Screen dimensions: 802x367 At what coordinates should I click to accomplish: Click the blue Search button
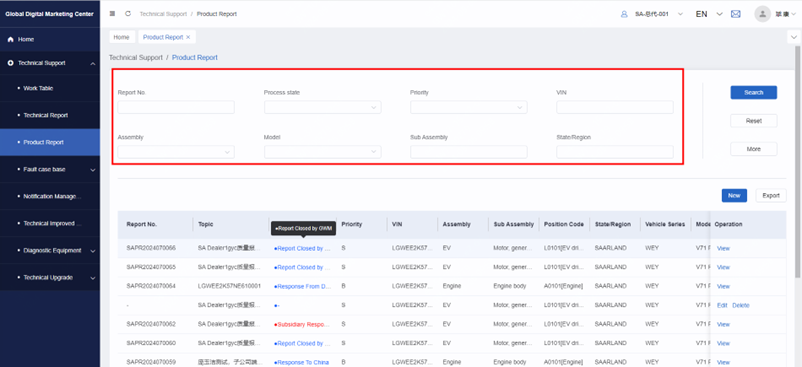(753, 93)
